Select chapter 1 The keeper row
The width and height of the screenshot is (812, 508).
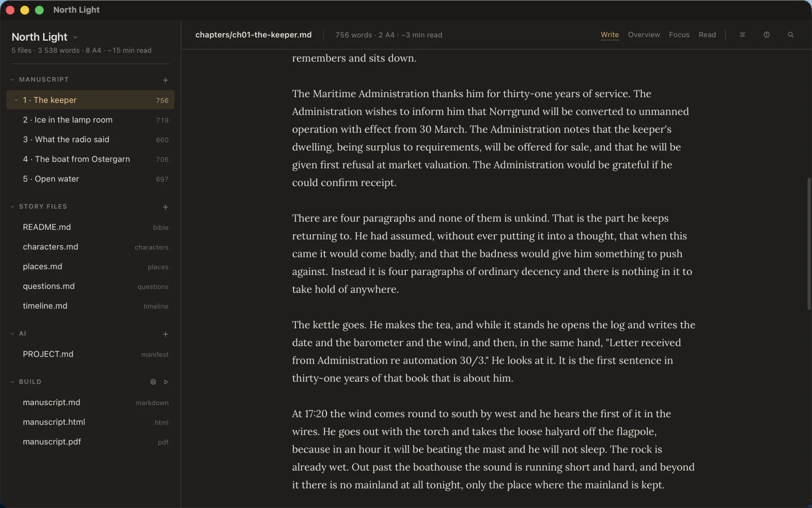point(90,100)
